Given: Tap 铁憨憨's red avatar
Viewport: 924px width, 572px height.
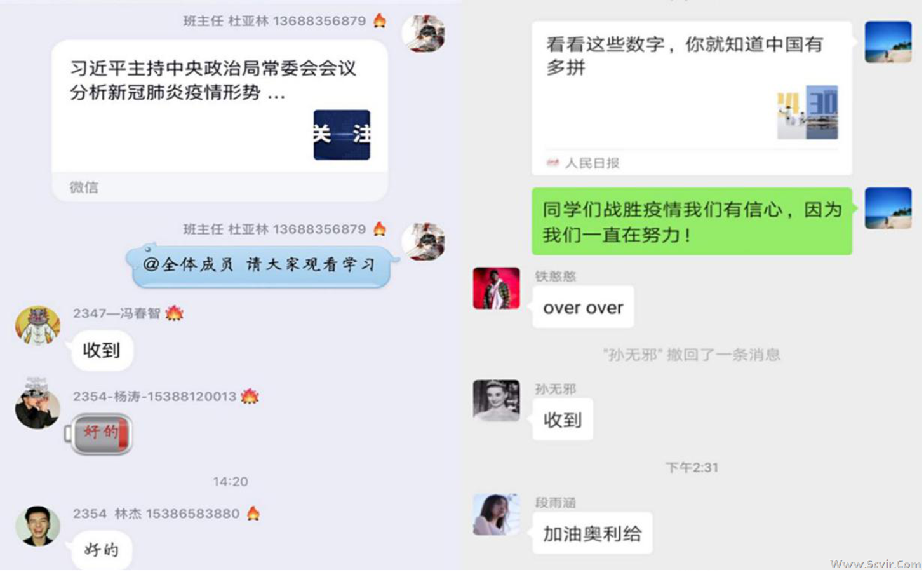Looking at the screenshot, I should pos(496,289).
